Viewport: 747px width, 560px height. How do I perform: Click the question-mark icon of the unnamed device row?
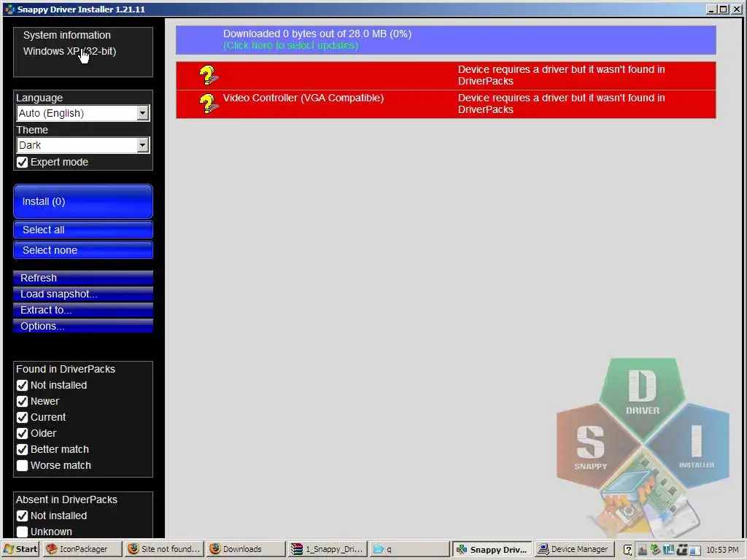(208, 75)
